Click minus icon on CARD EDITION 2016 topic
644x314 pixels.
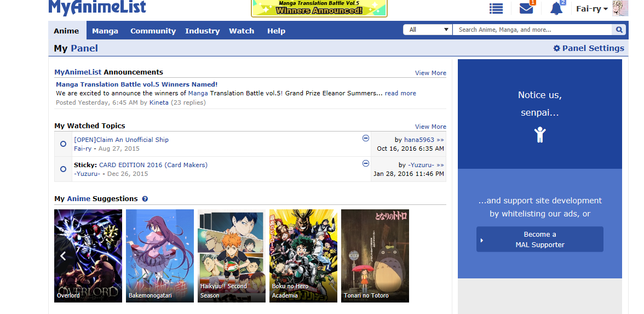pos(366,163)
